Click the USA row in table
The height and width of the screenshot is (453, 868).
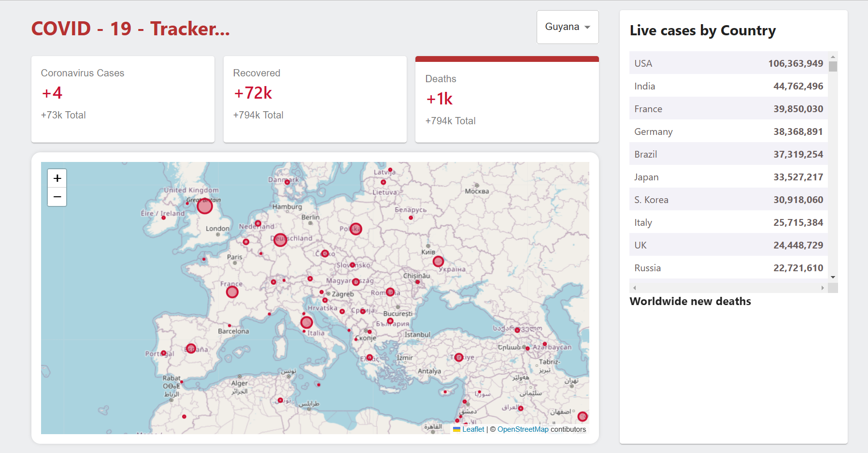point(728,63)
